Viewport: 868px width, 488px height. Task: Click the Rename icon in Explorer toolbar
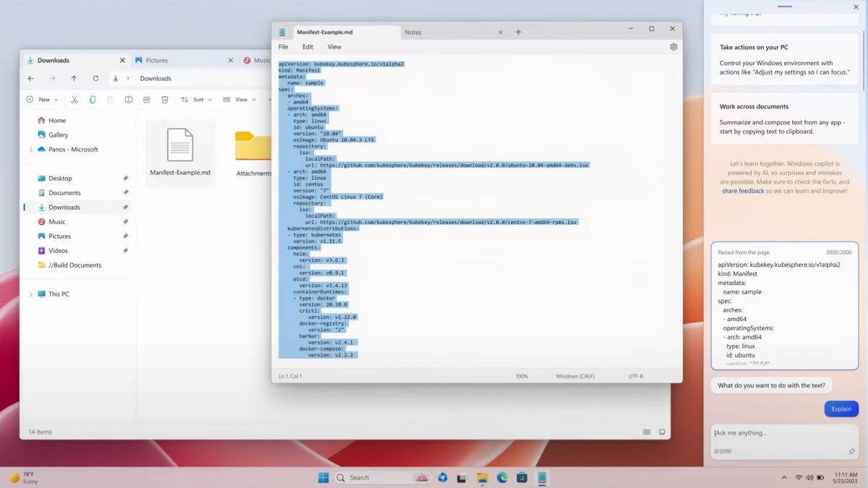128,99
